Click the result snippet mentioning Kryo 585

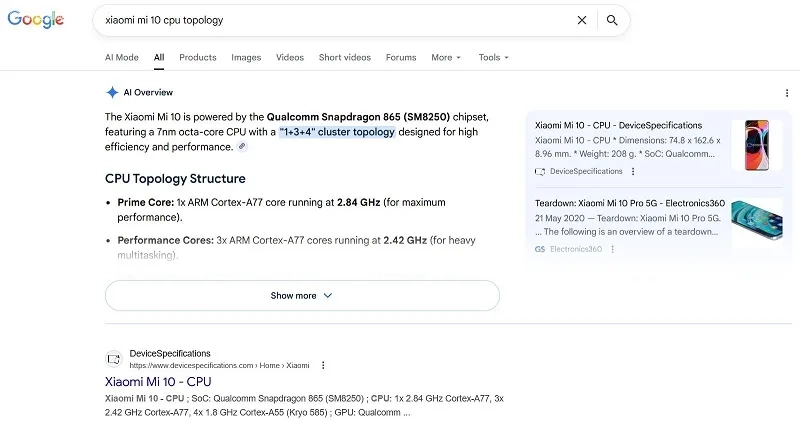click(x=304, y=406)
